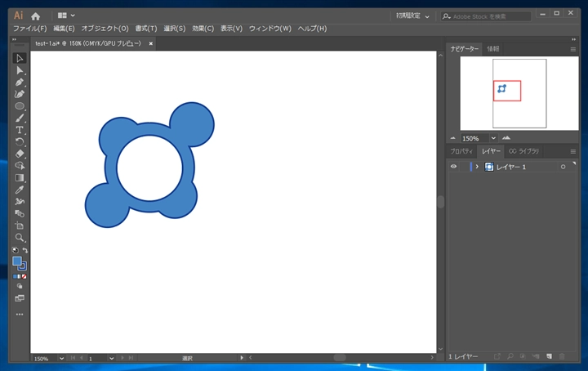Select the Eraser tool
Viewport: 588px width, 371px height.
[x=20, y=154]
